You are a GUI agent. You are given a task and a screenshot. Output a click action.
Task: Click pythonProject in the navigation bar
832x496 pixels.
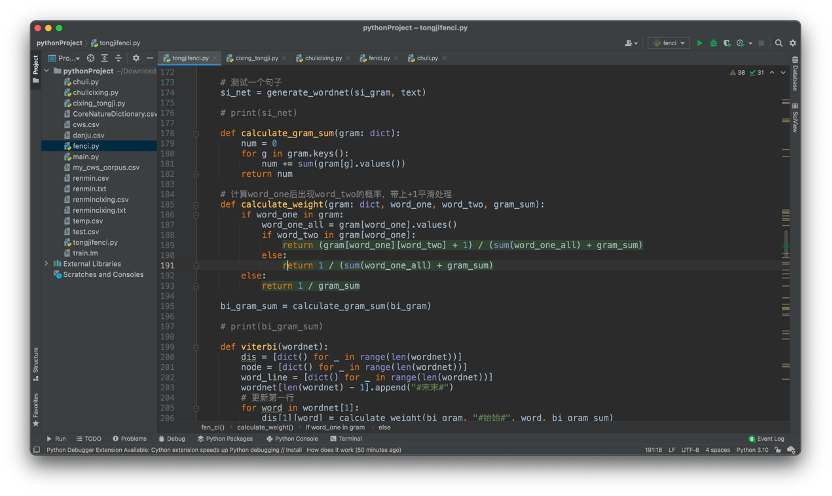(59, 43)
